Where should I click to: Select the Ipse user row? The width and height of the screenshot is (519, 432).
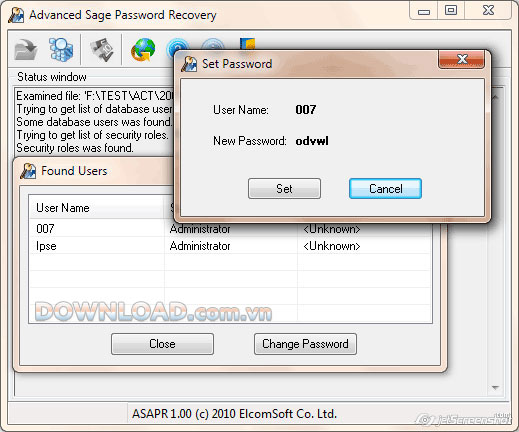pos(230,246)
